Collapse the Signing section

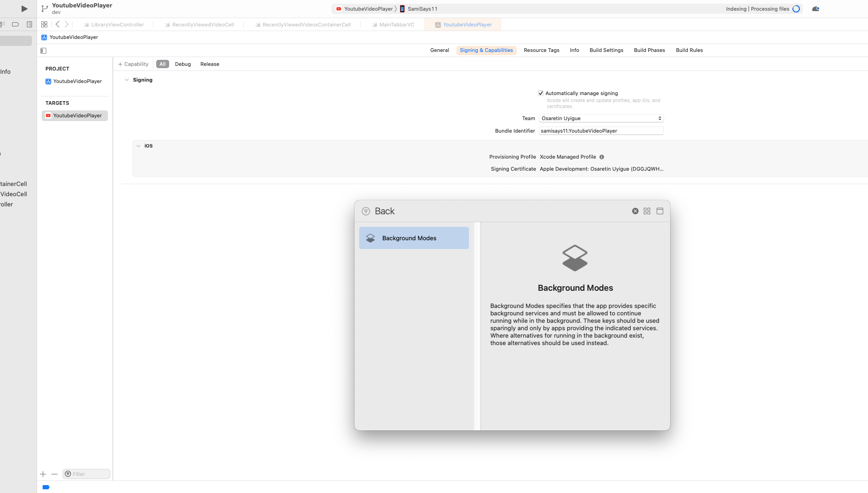click(x=127, y=79)
